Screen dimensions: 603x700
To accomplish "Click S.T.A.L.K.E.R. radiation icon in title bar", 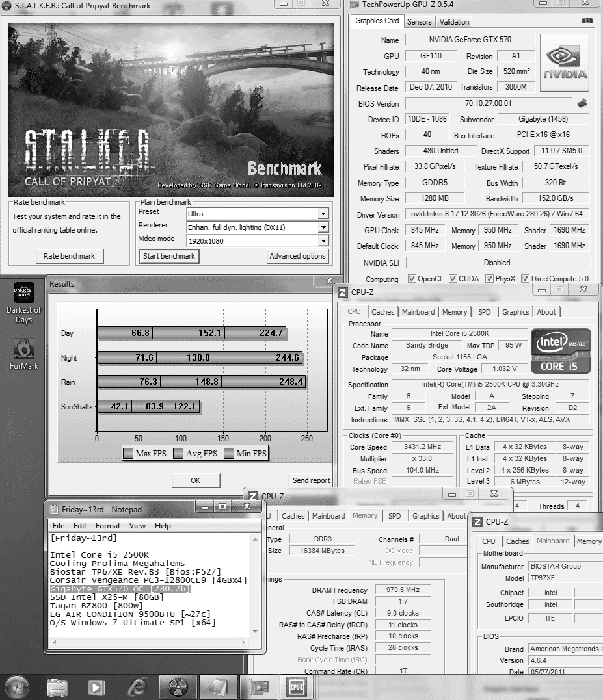I will [x=7, y=6].
